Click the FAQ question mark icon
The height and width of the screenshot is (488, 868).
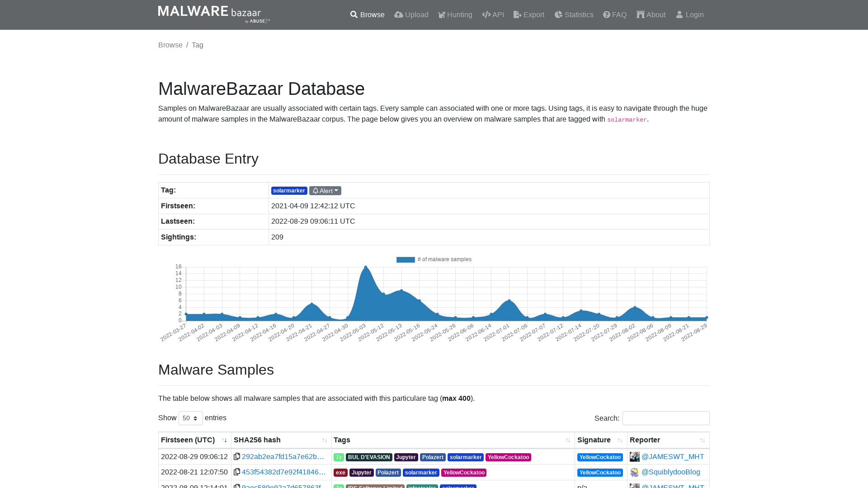coord(606,15)
